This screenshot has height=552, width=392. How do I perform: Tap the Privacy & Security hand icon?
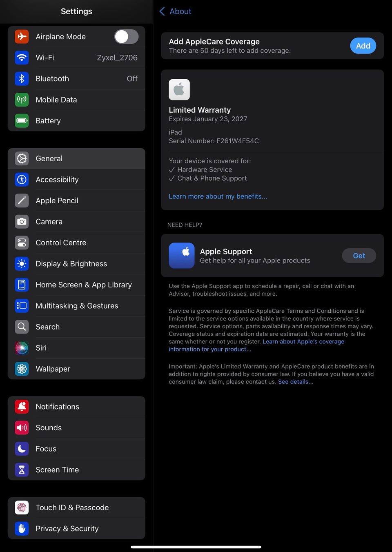(x=22, y=528)
